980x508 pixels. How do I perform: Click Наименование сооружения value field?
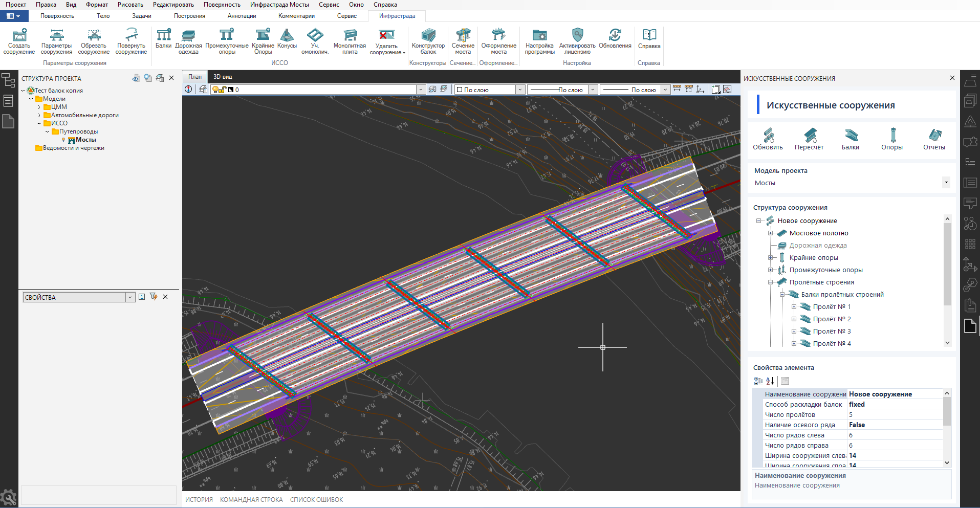point(895,394)
